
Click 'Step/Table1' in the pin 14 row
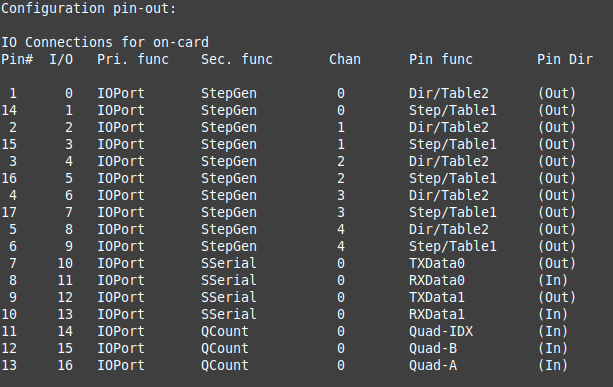(453, 110)
